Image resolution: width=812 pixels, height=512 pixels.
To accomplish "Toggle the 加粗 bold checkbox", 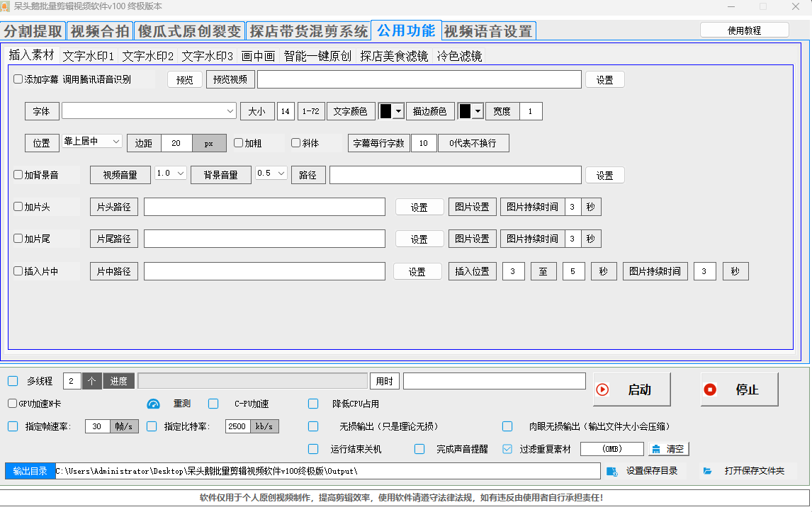I will pyautogui.click(x=239, y=143).
